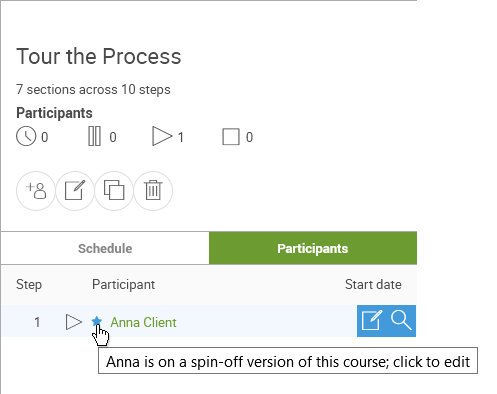Duplicate the course with the copy icon

click(x=114, y=191)
